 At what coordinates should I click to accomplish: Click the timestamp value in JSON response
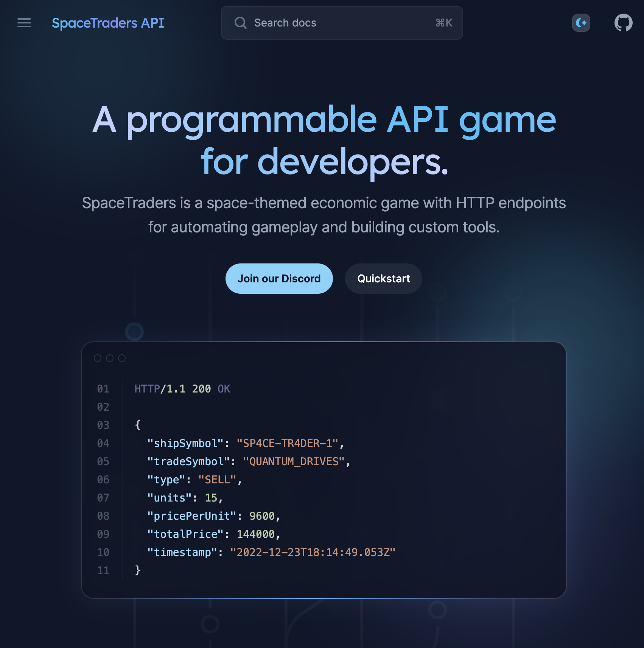click(313, 552)
